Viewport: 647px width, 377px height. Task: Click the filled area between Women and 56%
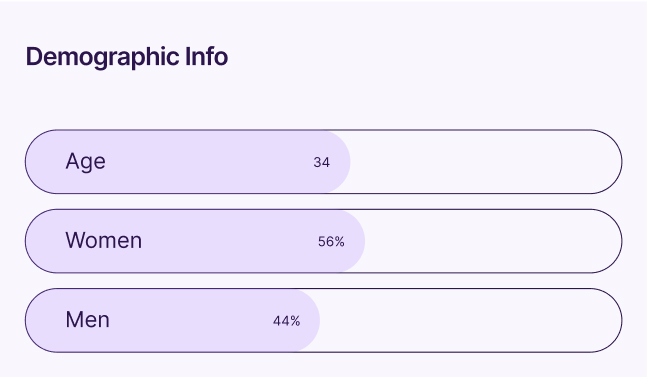click(230, 241)
